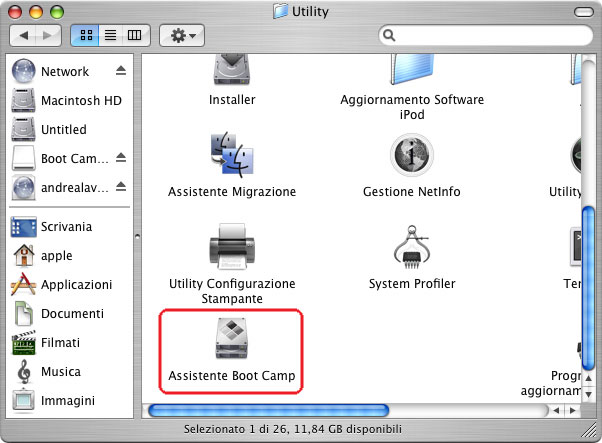Viewport: 602px width, 443px height.
Task: Click the scroll right arrow
Action: (572, 410)
